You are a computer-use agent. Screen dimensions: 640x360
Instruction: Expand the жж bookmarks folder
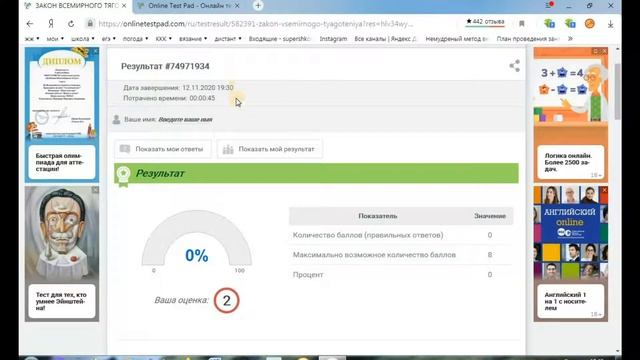pyautogui.click(x=32, y=39)
